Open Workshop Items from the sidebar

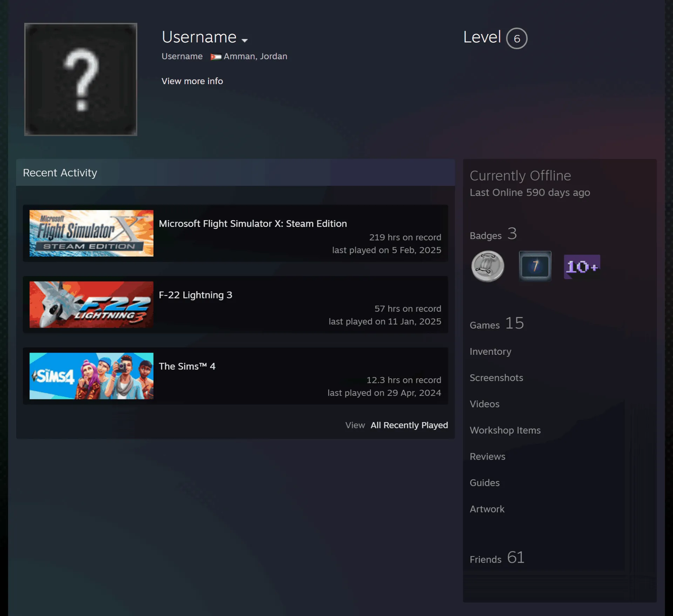[x=505, y=430]
